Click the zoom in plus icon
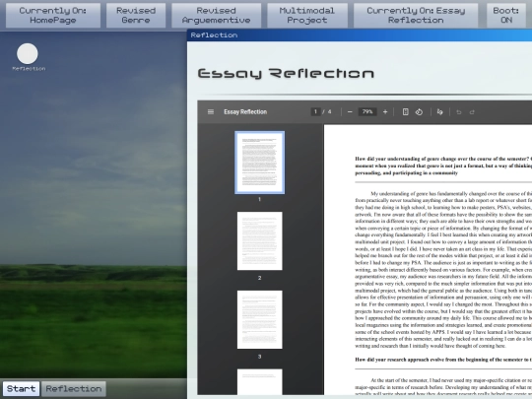532x399 pixels. tap(385, 112)
